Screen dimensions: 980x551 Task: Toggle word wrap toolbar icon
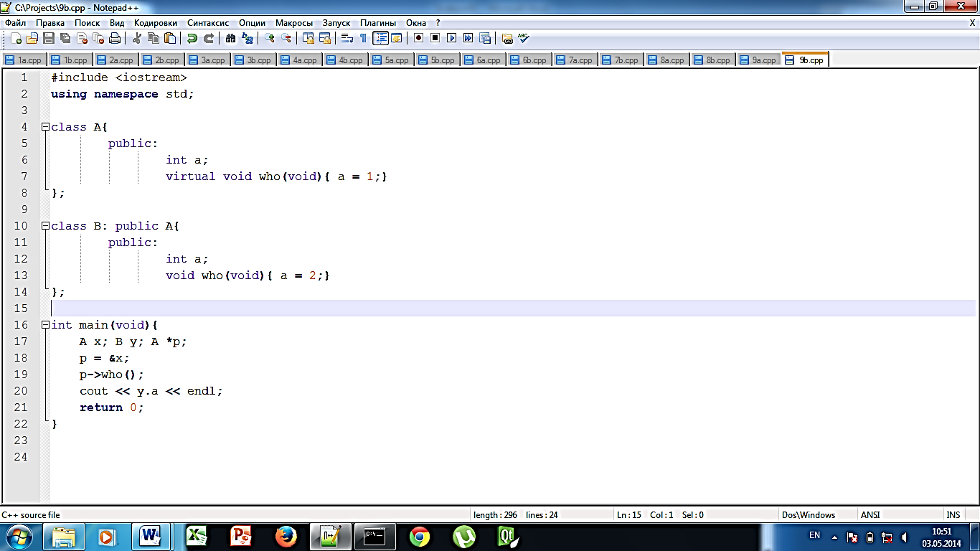point(347,38)
